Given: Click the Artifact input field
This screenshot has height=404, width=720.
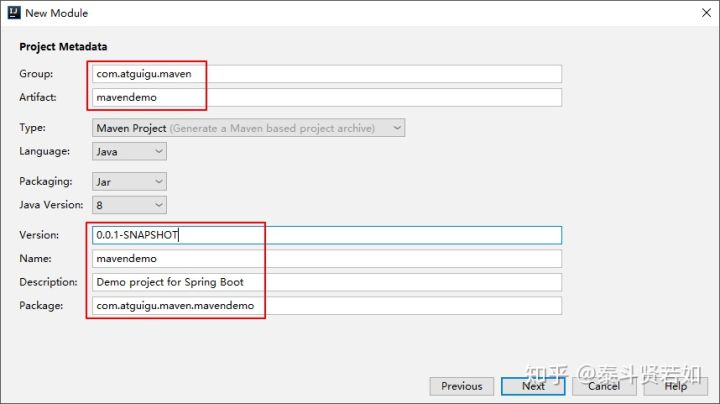Looking at the screenshot, I should pyautogui.click(x=326, y=97).
